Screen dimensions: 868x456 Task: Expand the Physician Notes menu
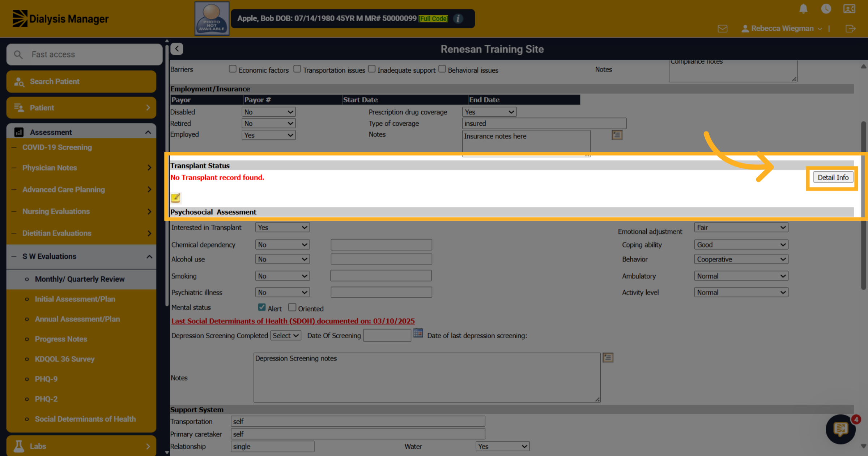(x=81, y=168)
